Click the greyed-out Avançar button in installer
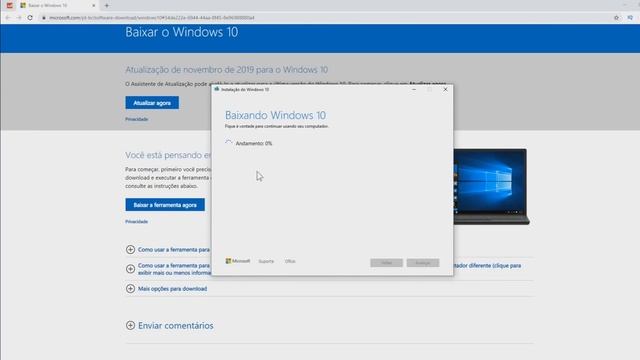The height and width of the screenshot is (360, 640). point(423,263)
